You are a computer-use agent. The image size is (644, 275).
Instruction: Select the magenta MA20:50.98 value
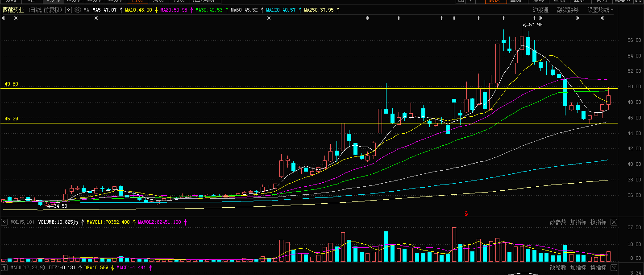tap(174, 10)
